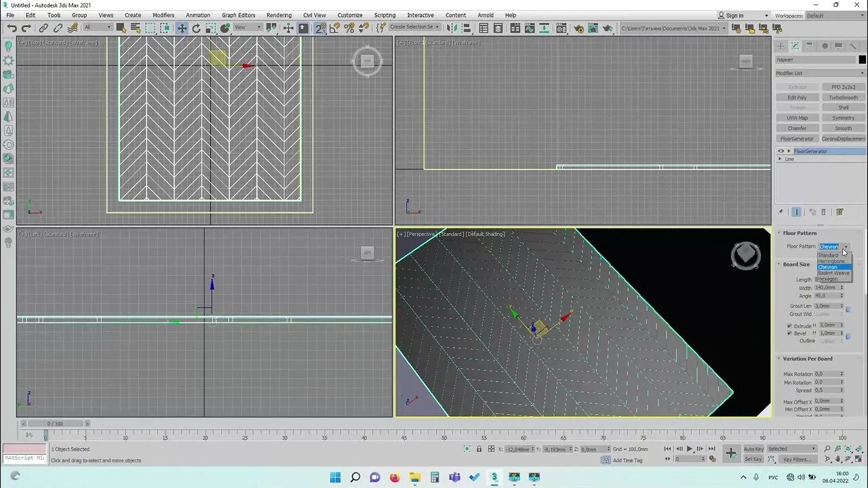The image size is (868, 488).
Task: Open the Hierarchy command panel tab
Action: point(810,46)
